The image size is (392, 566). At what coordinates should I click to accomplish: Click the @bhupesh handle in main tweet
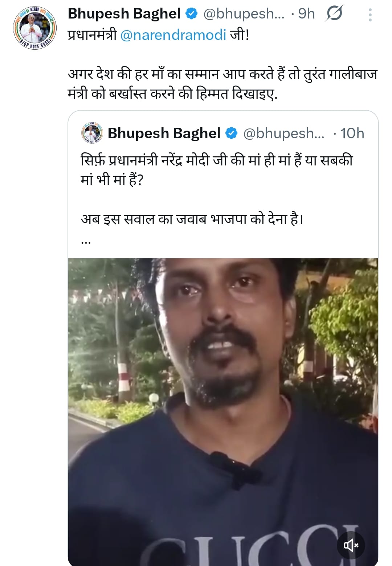(x=244, y=14)
